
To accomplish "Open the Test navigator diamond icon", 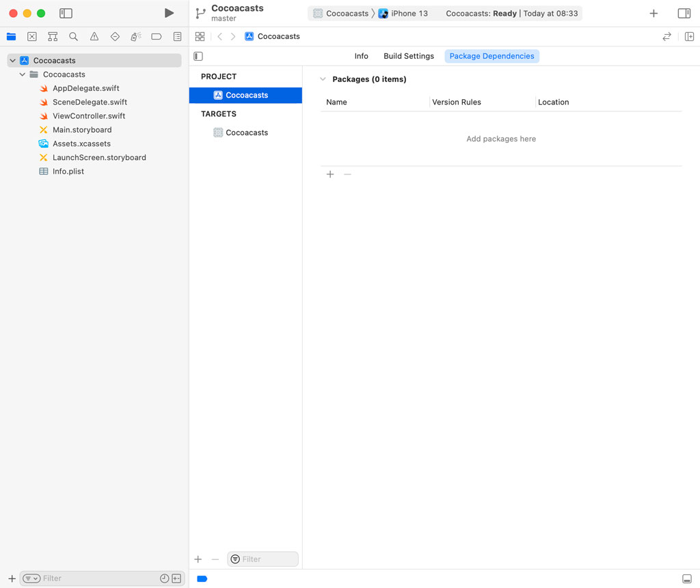I will [x=114, y=36].
